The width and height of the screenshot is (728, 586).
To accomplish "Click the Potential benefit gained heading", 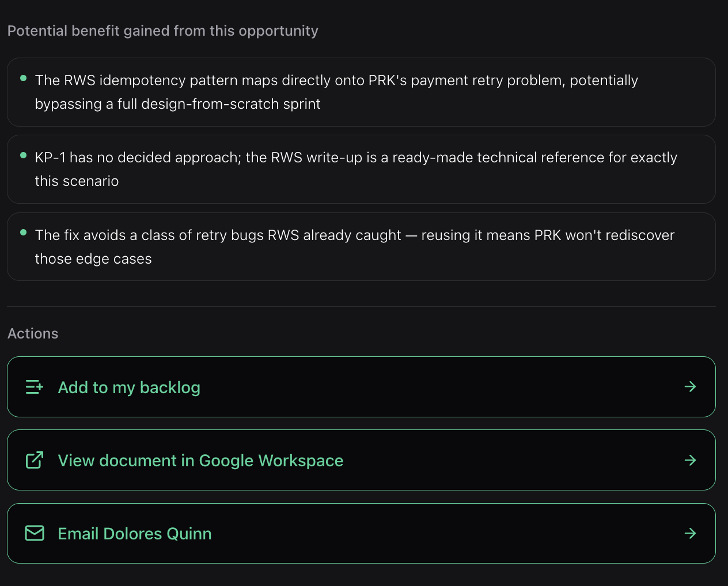I will point(163,31).
